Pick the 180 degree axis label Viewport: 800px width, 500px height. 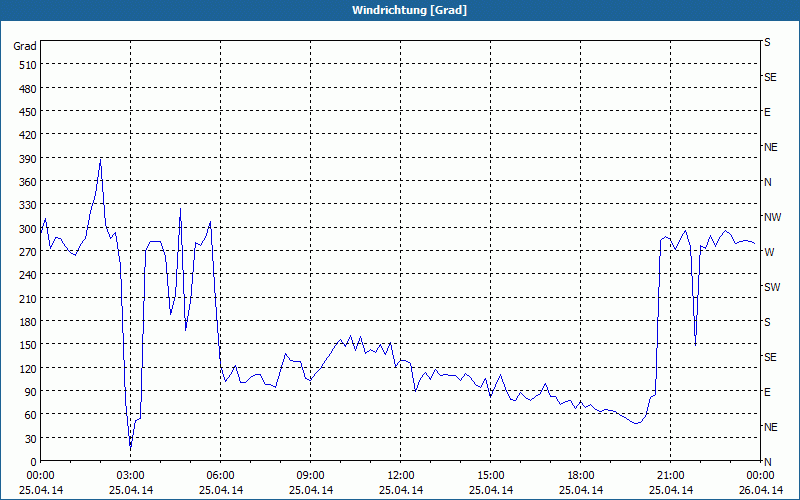[28, 322]
